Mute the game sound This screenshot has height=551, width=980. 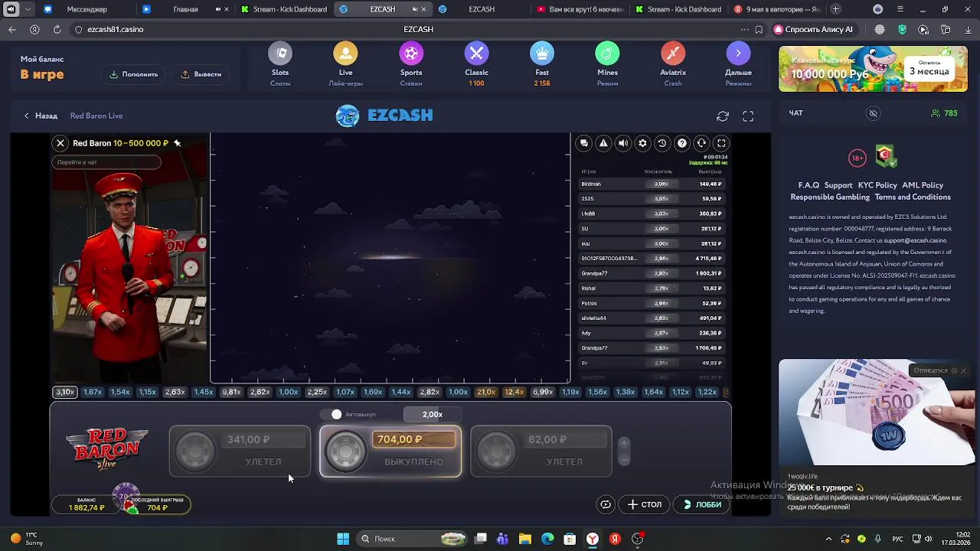click(x=623, y=143)
